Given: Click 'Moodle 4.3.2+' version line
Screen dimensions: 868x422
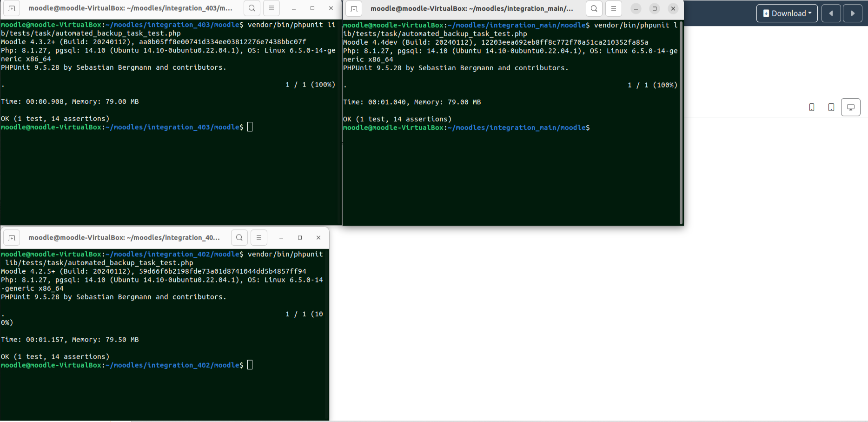Looking at the screenshot, I should (x=153, y=42).
